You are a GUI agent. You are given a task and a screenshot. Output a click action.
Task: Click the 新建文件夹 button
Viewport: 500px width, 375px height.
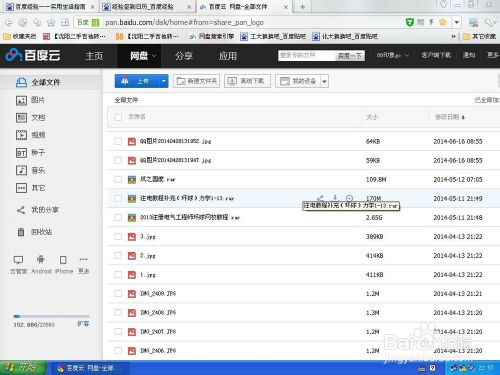tap(196, 81)
